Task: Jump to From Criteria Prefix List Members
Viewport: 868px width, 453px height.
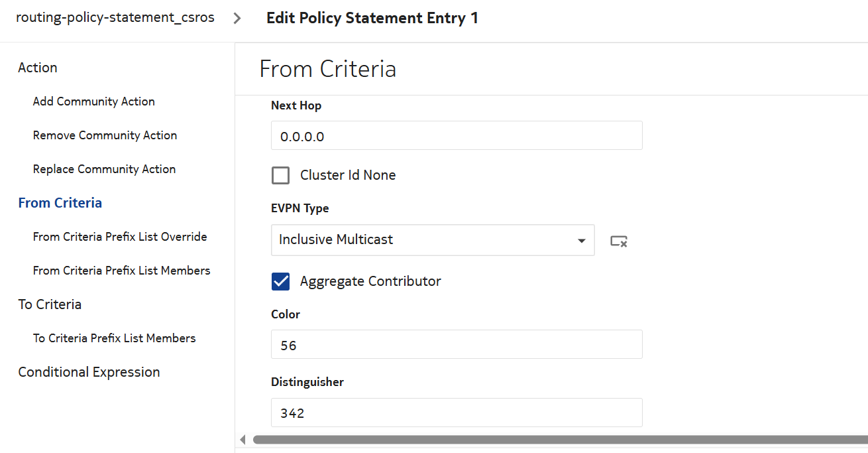Action: (x=121, y=271)
